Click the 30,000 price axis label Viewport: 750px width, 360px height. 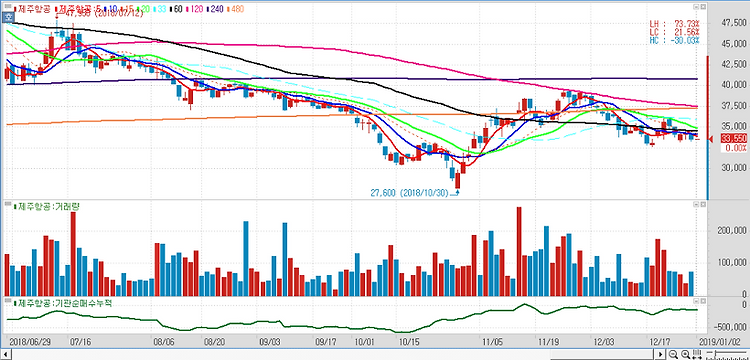pyautogui.click(x=734, y=168)
